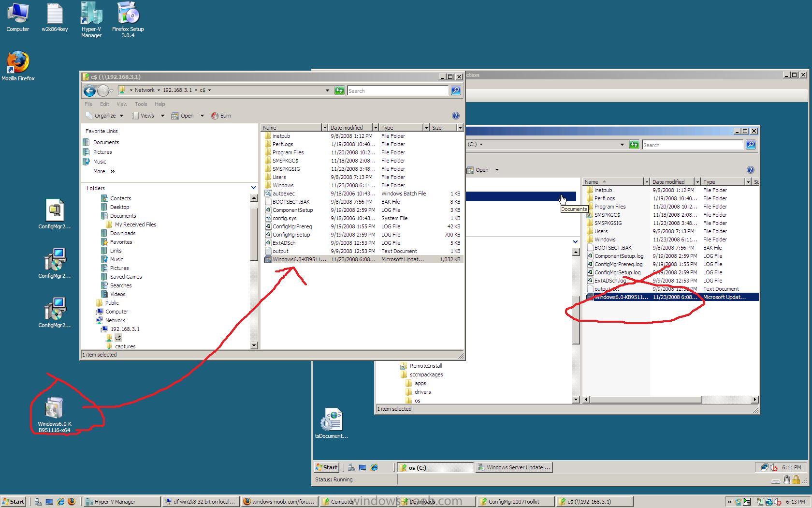The image size is (812, 508).
Task: Expand More favorite links
Action: click(104, 171)
